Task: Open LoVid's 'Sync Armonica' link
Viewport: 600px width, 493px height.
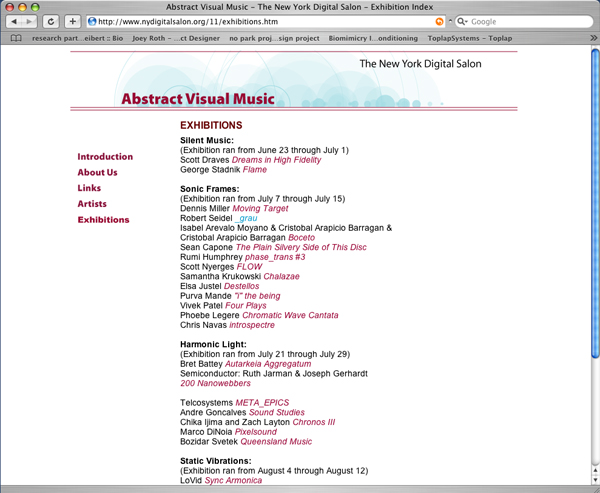Action: click(x=233, y=480)
